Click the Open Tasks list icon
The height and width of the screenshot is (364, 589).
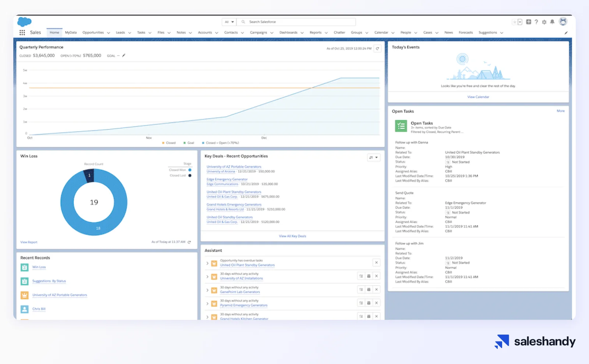click(x=401, y=126)
